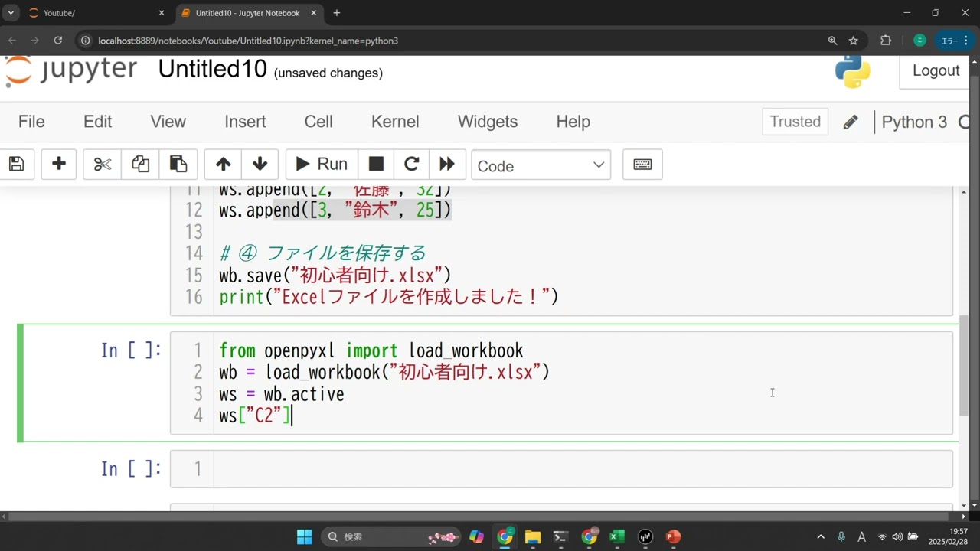
Task: Open the Cell menu
Action: click(318, 122)
